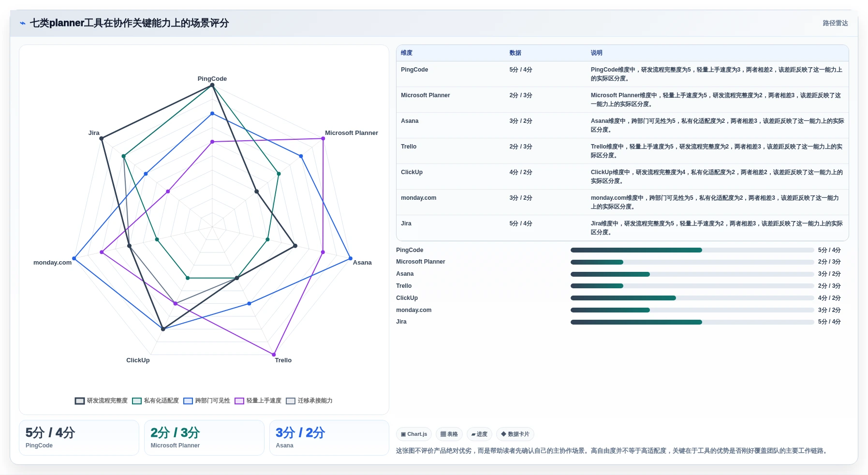Image resolution: width=868 pixels, height=475 pixels.
Task: Click the blue data point at monday.com vertex
Action: coord(74,259)
